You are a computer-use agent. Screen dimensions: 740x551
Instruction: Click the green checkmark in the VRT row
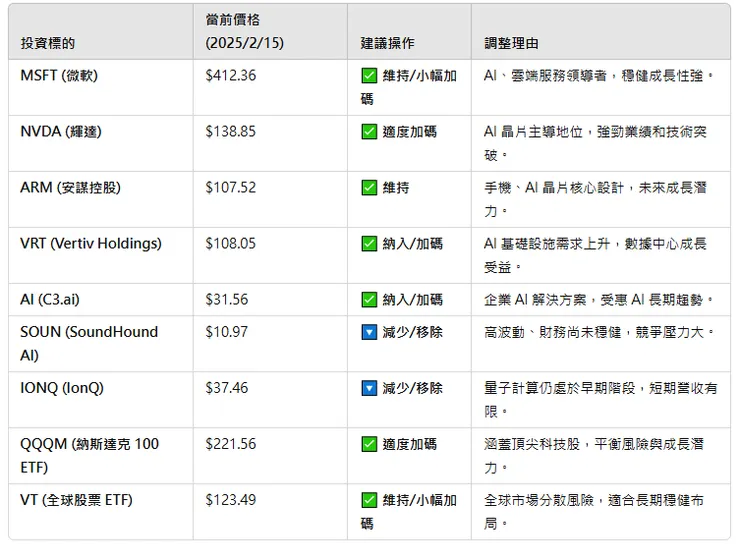369,243
